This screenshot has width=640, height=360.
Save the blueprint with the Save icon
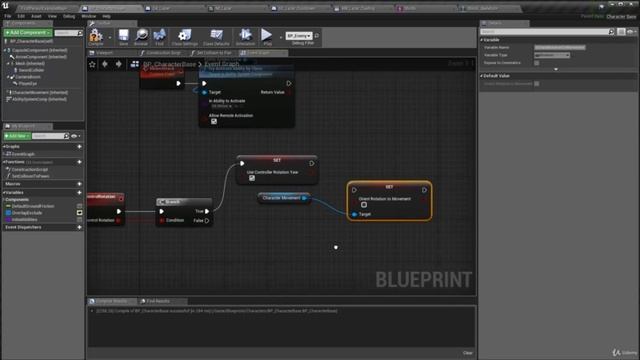click(123, 37)
